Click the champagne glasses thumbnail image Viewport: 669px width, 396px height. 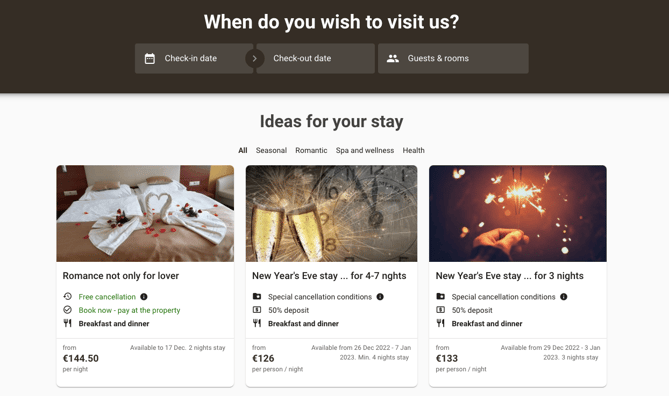332,213
